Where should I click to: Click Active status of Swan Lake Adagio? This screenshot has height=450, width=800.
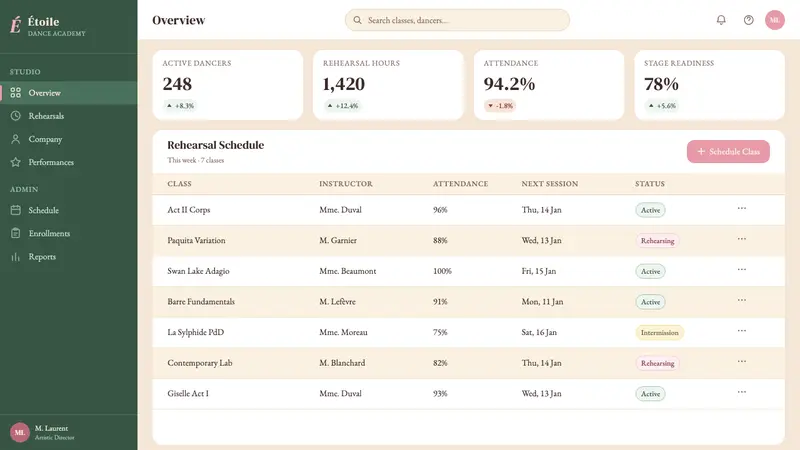tap(650, 271)
